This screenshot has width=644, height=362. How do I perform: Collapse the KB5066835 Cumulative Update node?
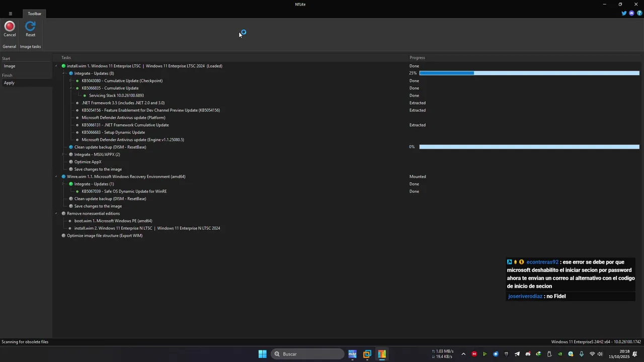[71, 88]
